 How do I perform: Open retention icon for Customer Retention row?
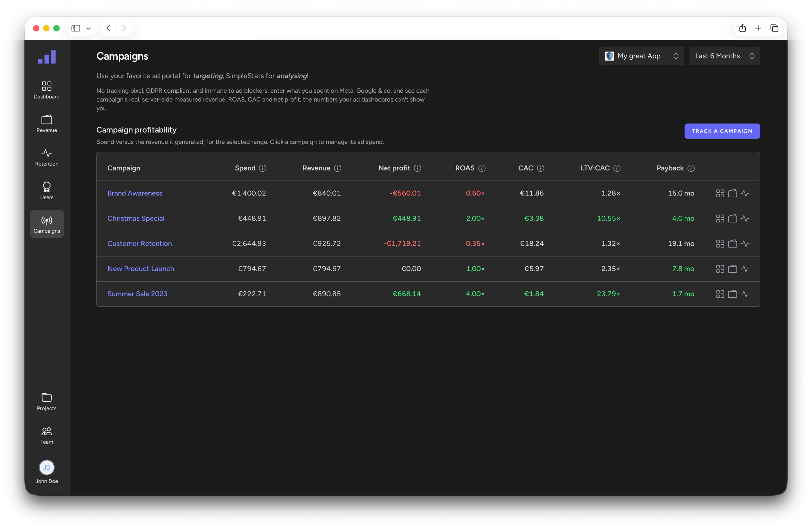point(745,244)
